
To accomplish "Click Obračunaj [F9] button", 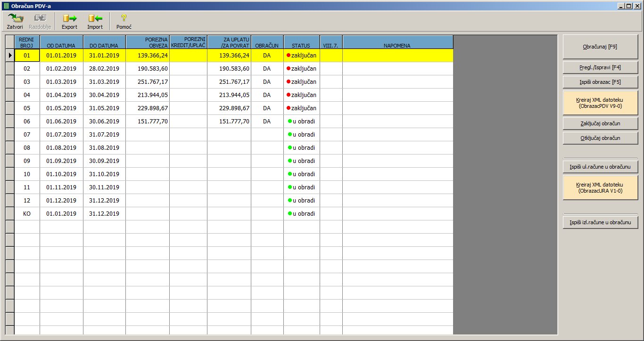I will pos(600,47).
